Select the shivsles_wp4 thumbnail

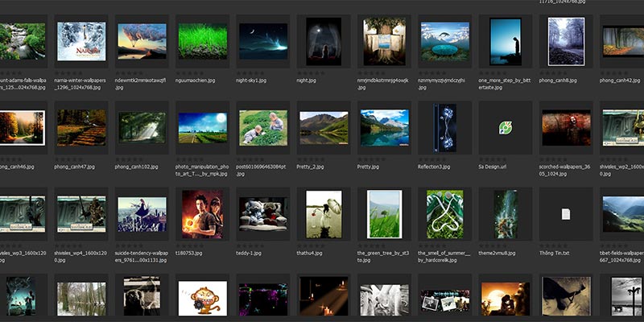coord(81,214)
